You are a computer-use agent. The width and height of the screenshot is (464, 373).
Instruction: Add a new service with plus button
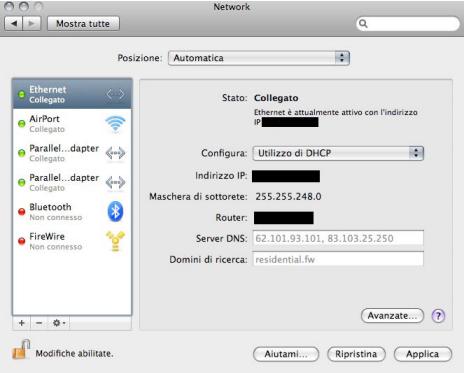(x=22, y=323)
